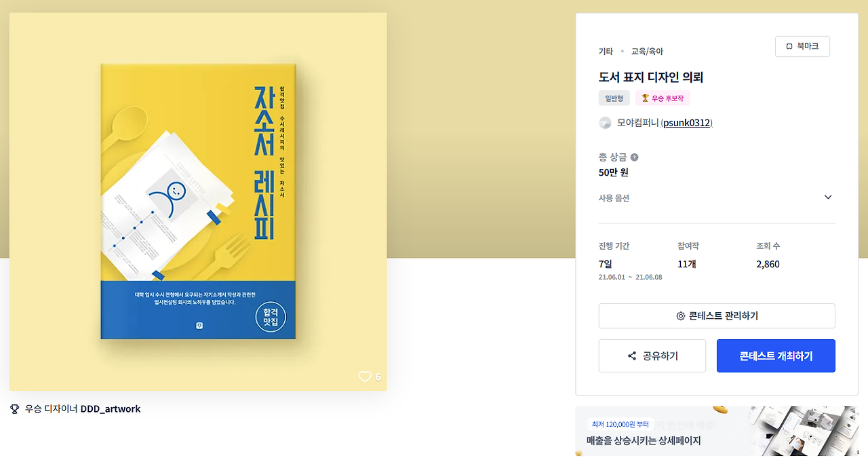Viewport: 868px width, 460px height.
Task: Select the 기타 category breadcrumb
Action: click(606, 52)
